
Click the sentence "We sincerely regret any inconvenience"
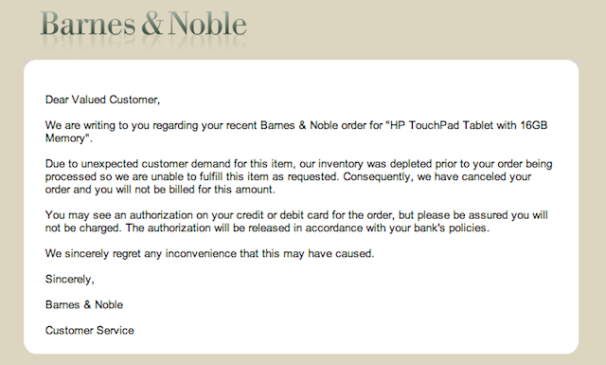point(209,254)
